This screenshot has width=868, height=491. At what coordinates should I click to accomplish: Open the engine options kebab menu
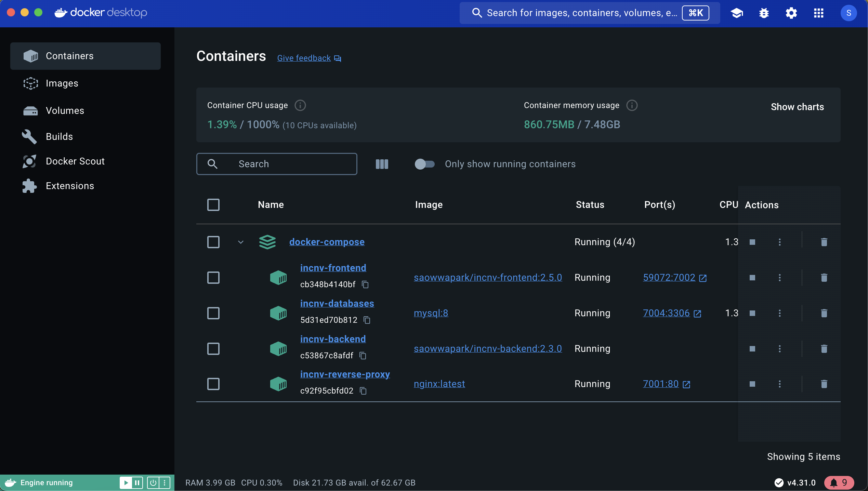click(x=165, y=482)
